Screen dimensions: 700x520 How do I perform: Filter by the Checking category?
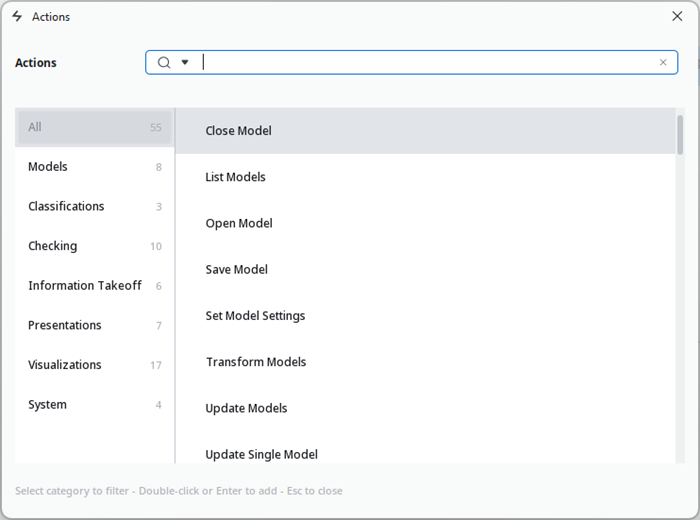95,246
